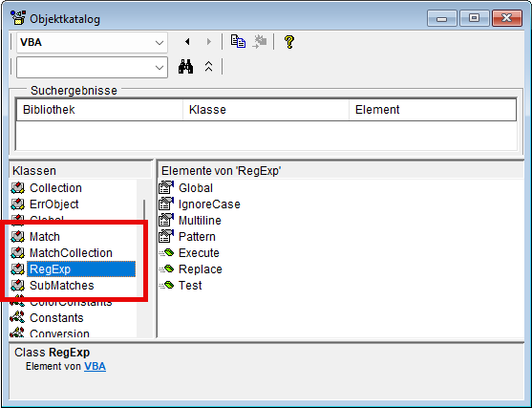Screen dimensions: 532x408
Task: Open the search text dropdown arrow
Action: (160, 68)
